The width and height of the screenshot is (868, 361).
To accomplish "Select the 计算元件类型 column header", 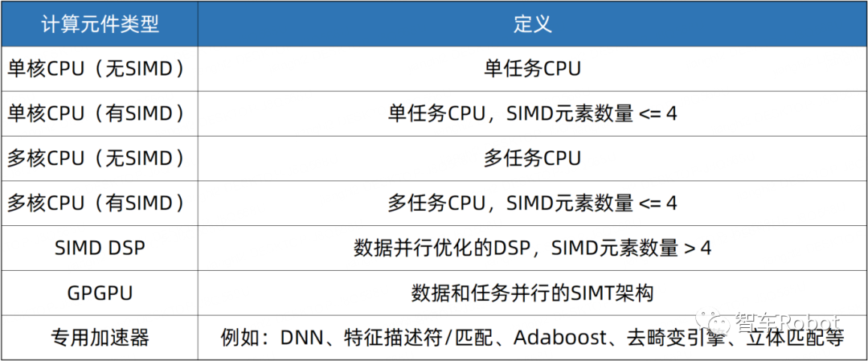I will [x=100, y=23].
